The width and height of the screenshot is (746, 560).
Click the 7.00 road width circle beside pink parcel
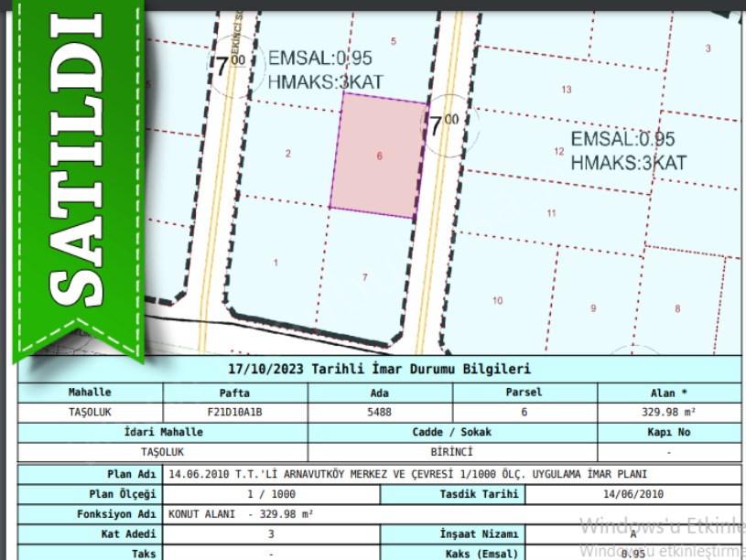445,124
